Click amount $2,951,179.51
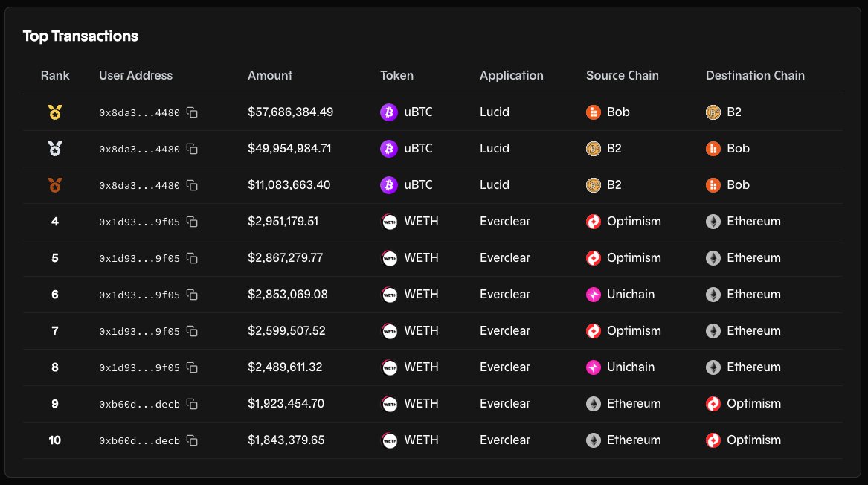Image resolution: width=868 pixels, height=485 pixels. [283, 222]
